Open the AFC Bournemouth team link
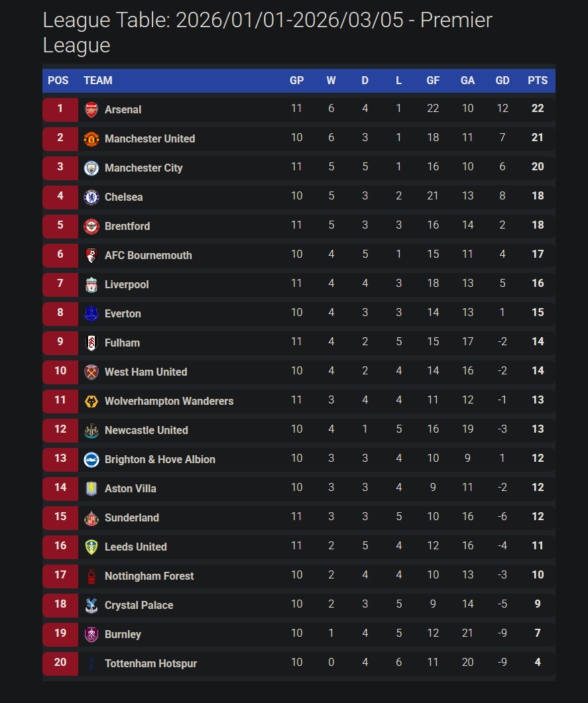Screen dimensions: 588x703 click(148, 255)
